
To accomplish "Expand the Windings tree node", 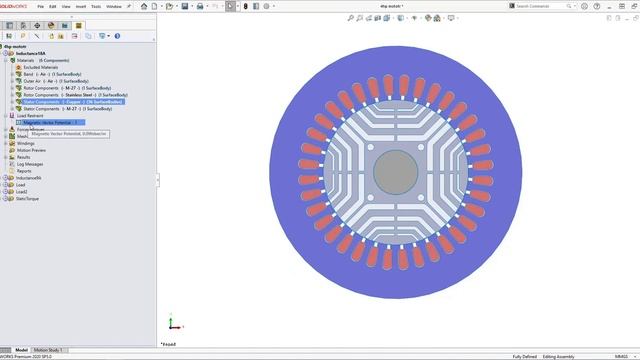I will 6,144.
